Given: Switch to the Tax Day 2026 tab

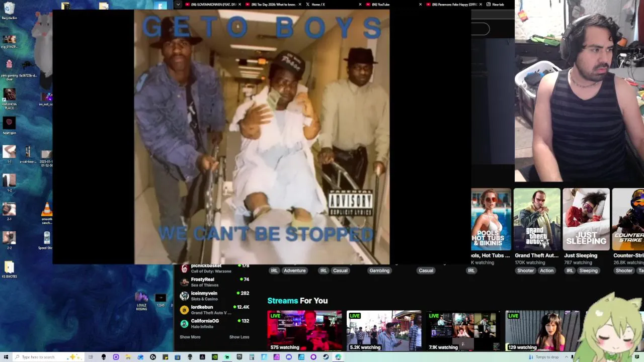Looking at the screenshot, I should (273, 5).
